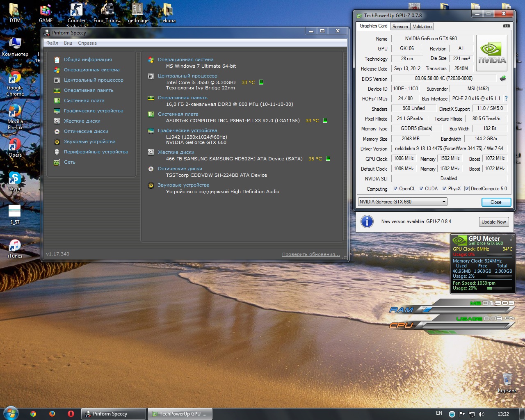
Task: Switch to the Sensors tab
Action: tap(400, 27)
